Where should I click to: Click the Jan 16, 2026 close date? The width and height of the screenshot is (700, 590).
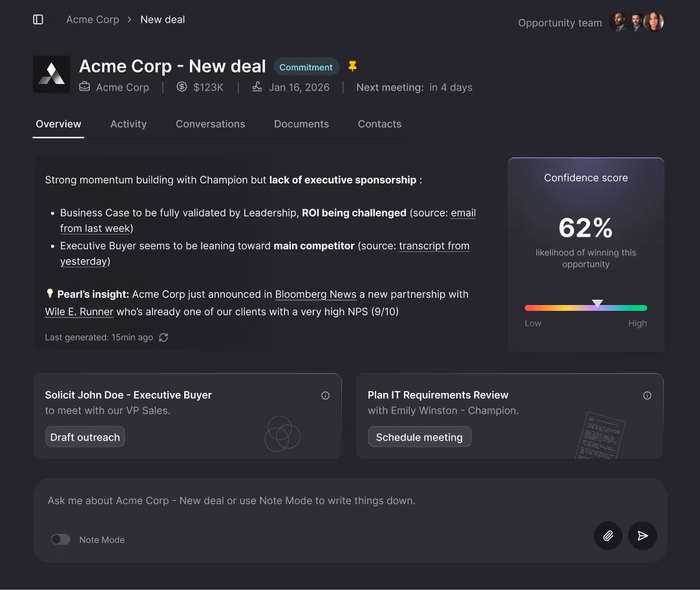(x=299, y=87)
